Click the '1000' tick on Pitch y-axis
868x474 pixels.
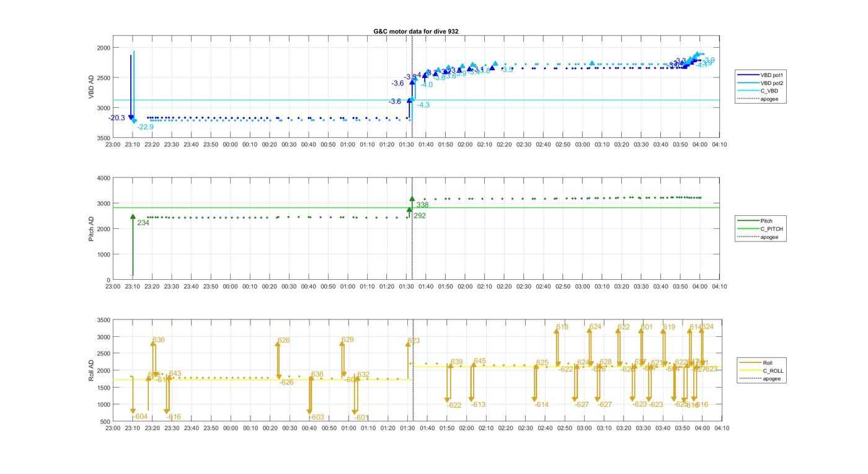104,255
